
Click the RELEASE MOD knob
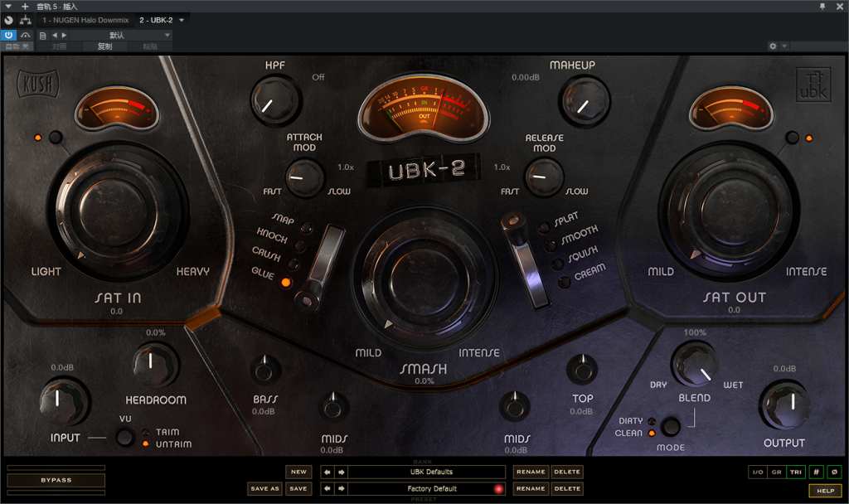tap(543, 177)
